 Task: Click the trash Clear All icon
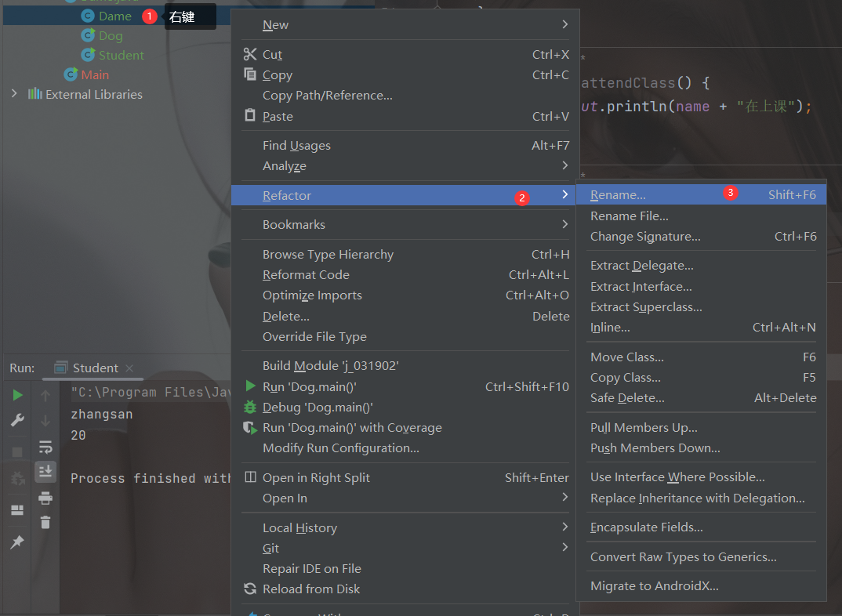pyautogui.click(x=45, y=522)
